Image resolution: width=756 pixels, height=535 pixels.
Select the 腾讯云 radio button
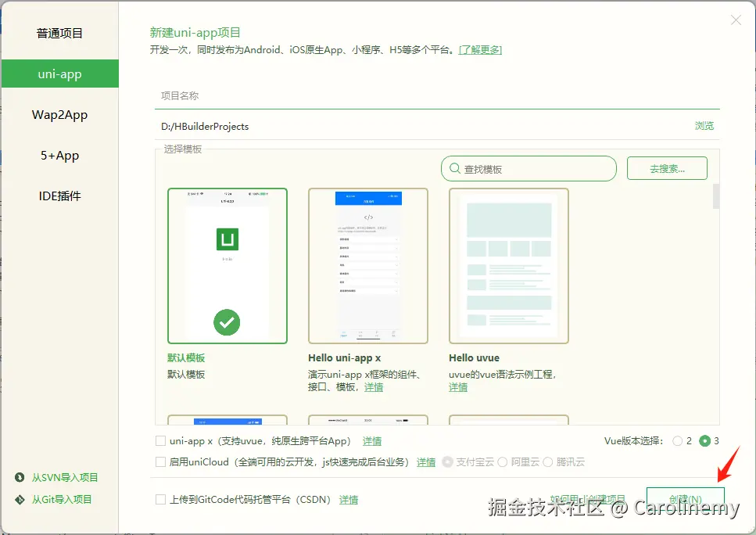548,461
